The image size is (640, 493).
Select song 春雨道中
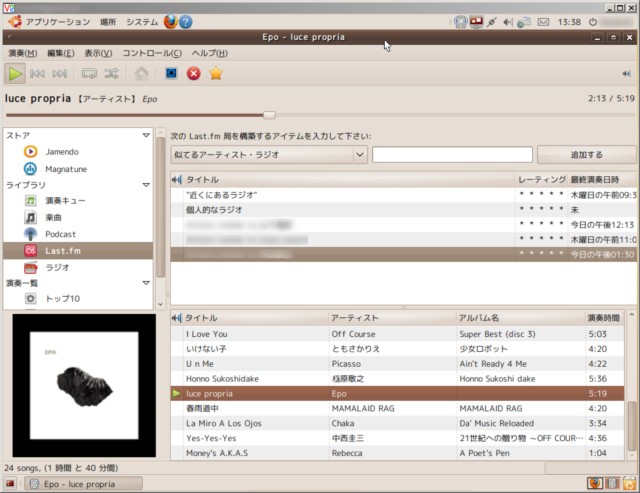tap(397, 409)
